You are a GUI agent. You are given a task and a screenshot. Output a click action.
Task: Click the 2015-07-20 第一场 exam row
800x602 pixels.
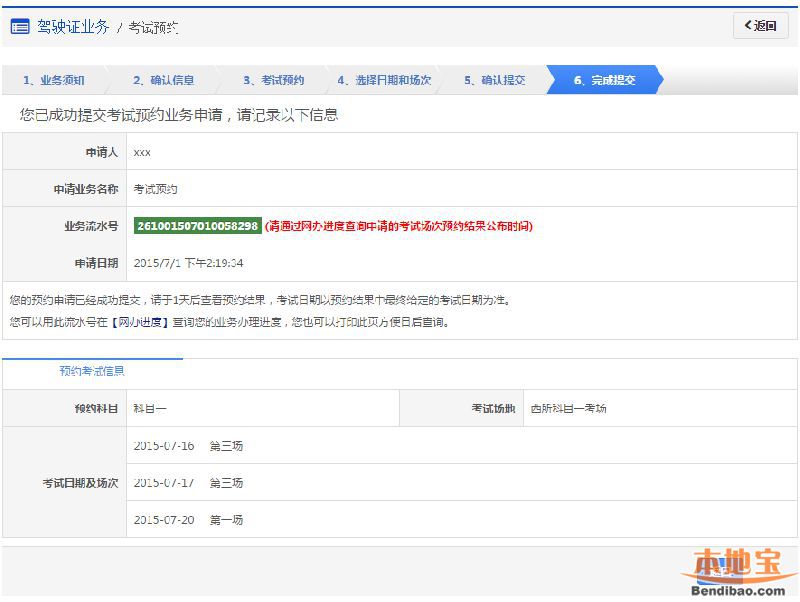click(188, 520)
